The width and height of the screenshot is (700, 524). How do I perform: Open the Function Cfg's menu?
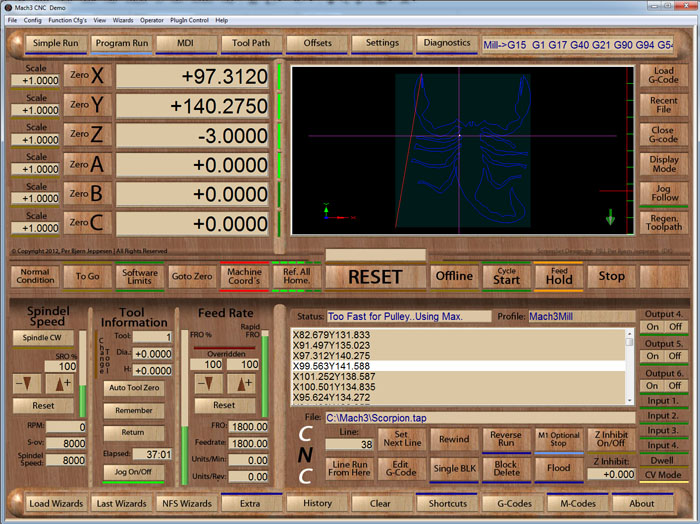(x=67, y=20)
